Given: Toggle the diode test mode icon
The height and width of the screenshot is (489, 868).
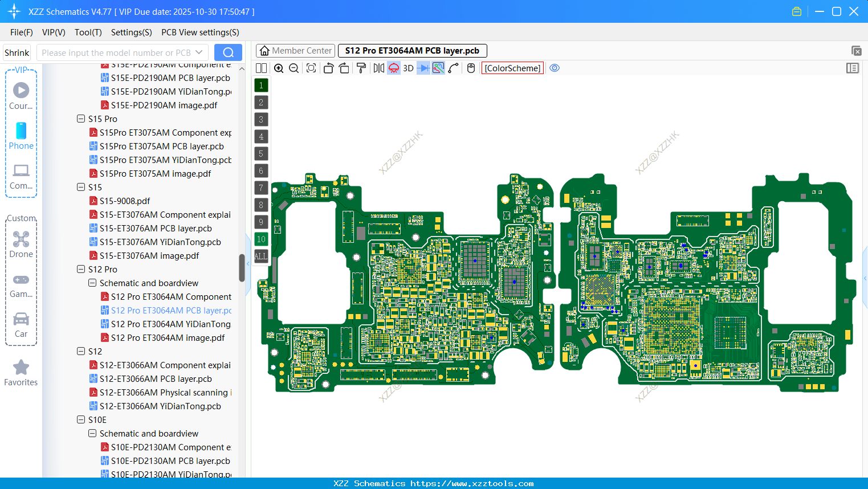Looking at the screenshot, I should coord(423,68).
